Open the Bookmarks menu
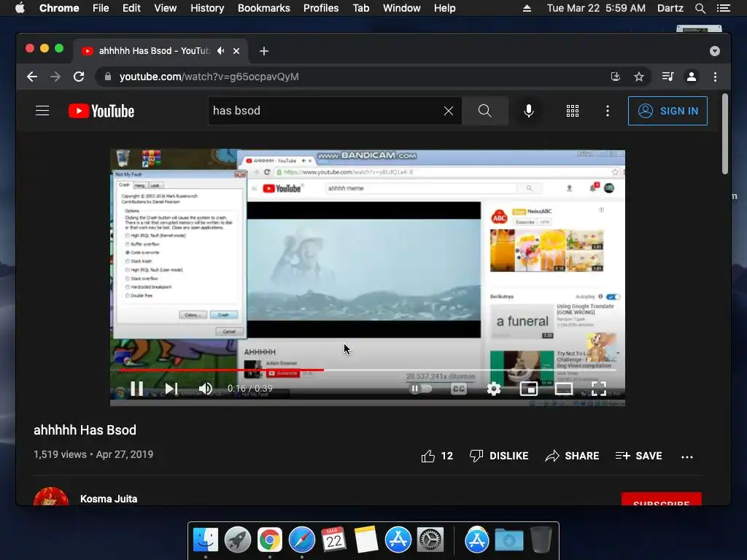747x560 pixels. coord(264,8)
